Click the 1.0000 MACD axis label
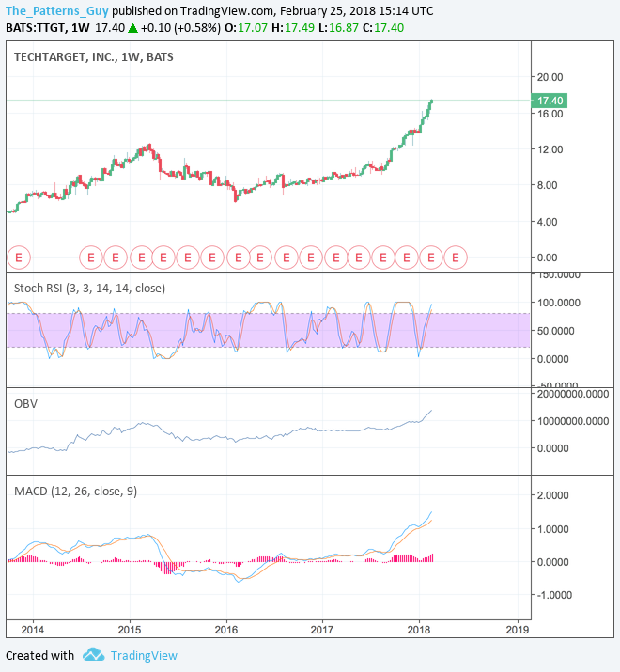Screen dimensions: 620x672 [x=553, y=529]
